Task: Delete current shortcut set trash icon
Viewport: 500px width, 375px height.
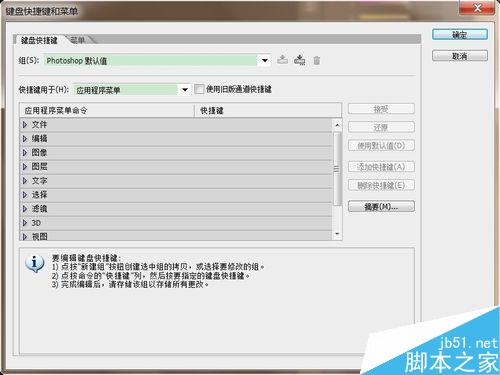Action: [x=317, y=60]
